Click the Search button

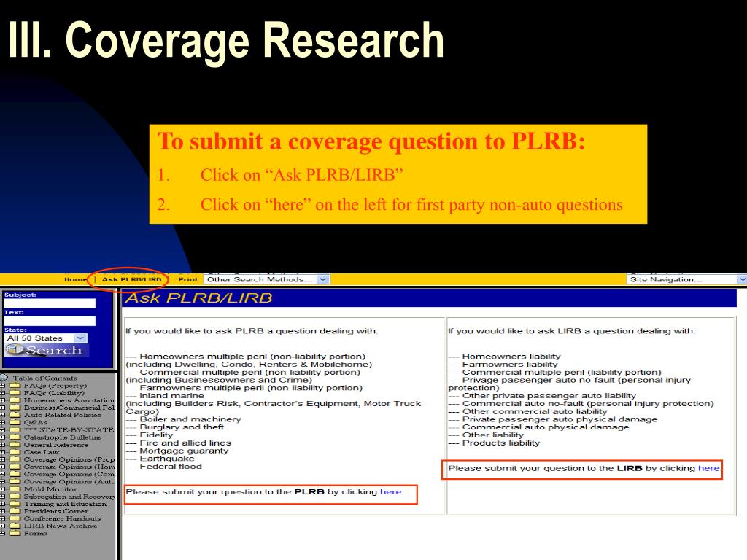(46, 350)
